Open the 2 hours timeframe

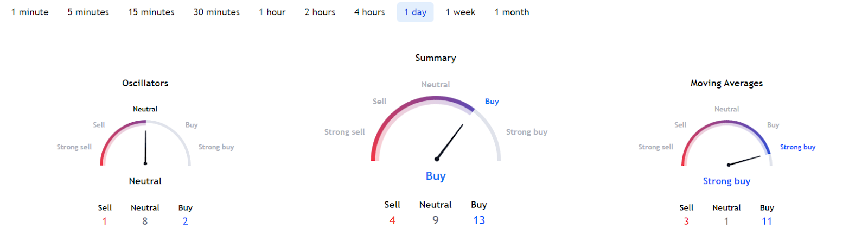(320, 12)
